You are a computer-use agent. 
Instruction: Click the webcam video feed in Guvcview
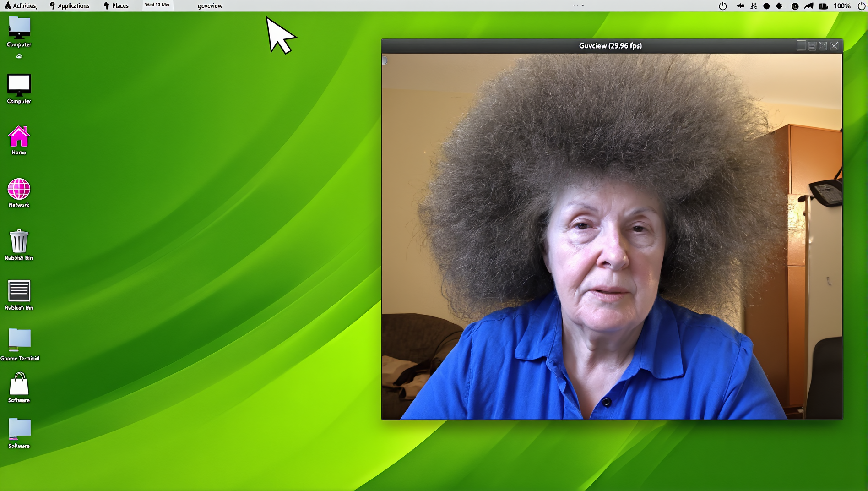[612, 236]
